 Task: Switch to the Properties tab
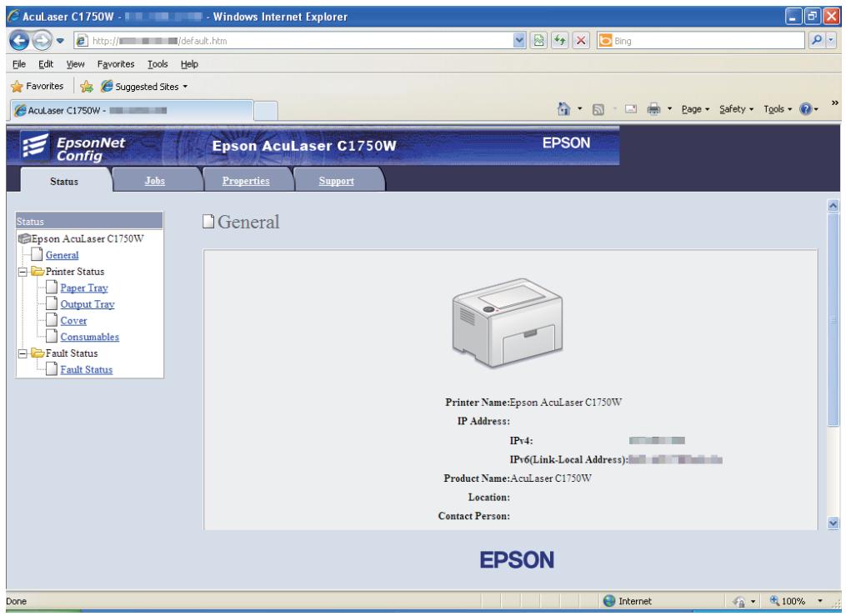coord(246,181)
